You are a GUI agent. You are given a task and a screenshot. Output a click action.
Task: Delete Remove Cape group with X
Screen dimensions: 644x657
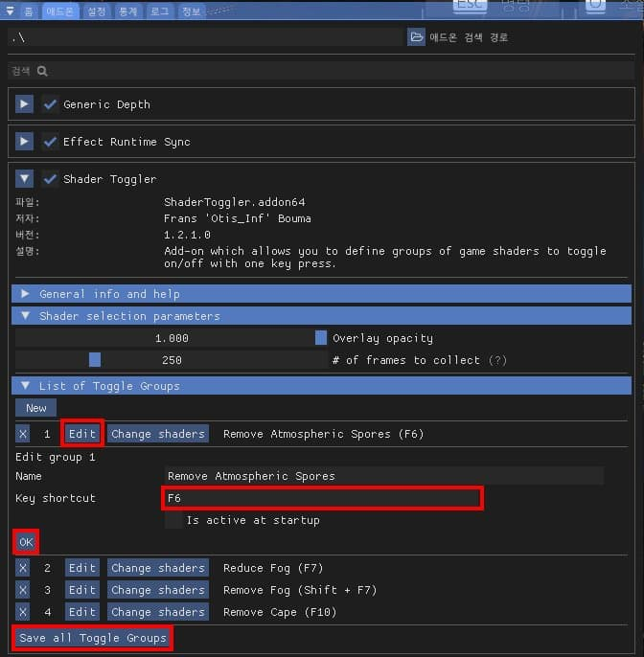[x=23, y=612]
